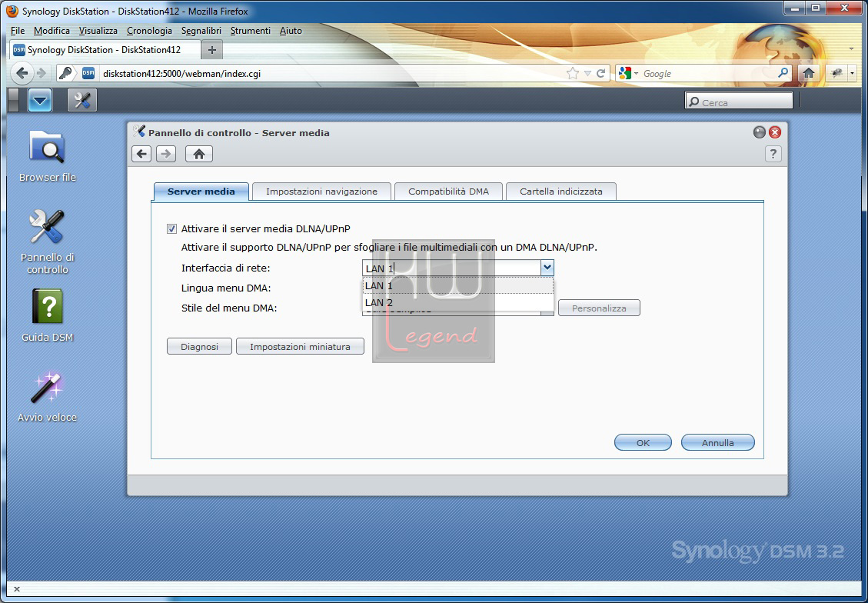Go back in the control panel window
Viewport: 868px width, 603px height.
click(141, 154)
